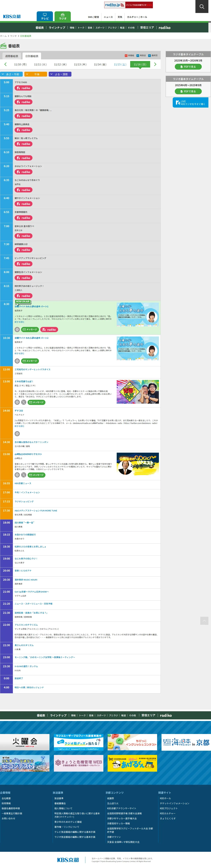View PDF for 2025年10月〜2026年3月 timetable
The image size is (211, 868).
point(188,67)
